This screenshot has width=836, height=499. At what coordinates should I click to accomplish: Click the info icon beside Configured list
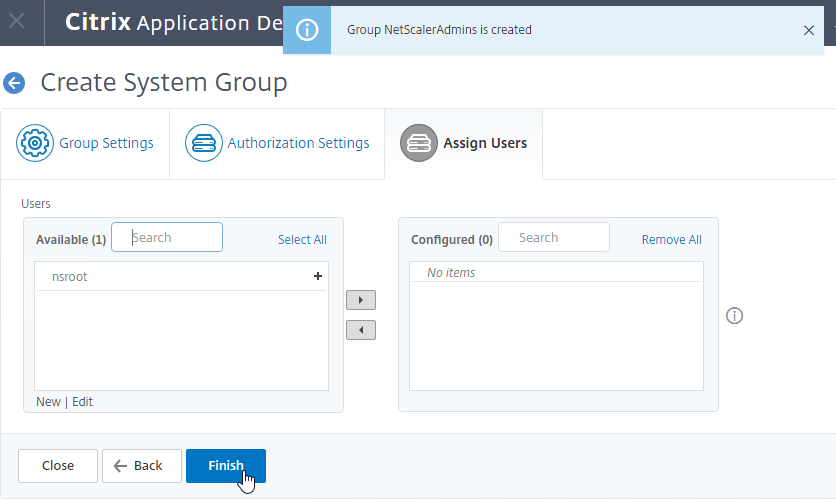tap(734, 316)
